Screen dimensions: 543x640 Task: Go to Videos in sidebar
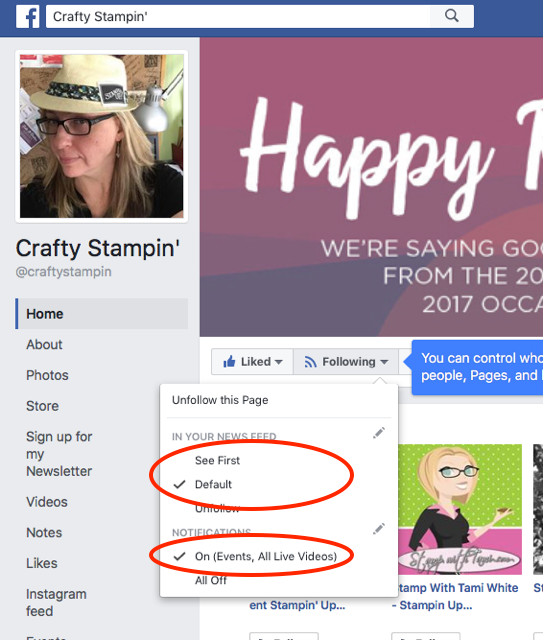(x=47, y=502)
